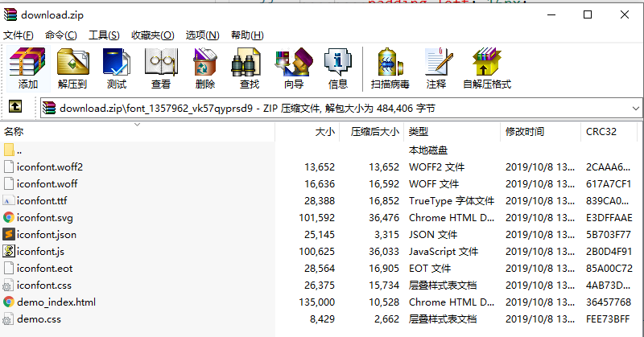644x337 pixels.
Task: Open the Favorites (收藏夹) menu
Action: point(153,35)
